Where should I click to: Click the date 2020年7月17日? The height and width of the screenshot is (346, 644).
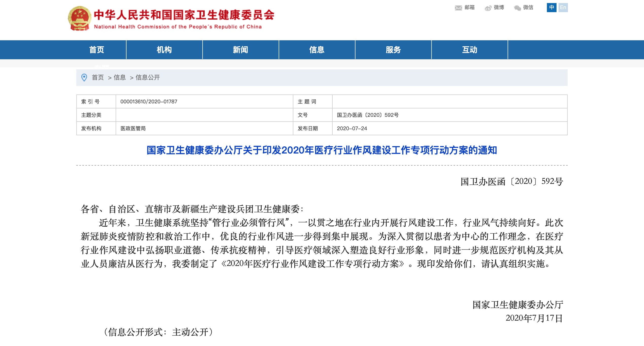coord(534,318)
